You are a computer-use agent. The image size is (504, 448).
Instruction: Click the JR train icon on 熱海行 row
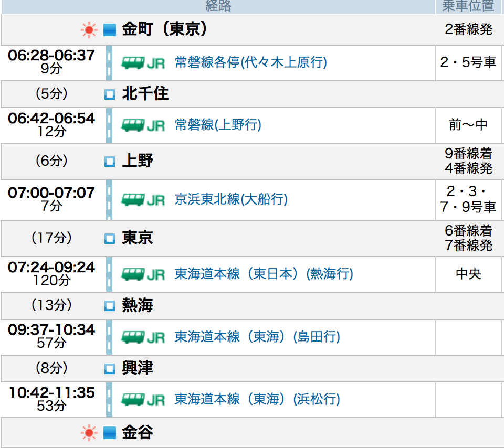143,274
